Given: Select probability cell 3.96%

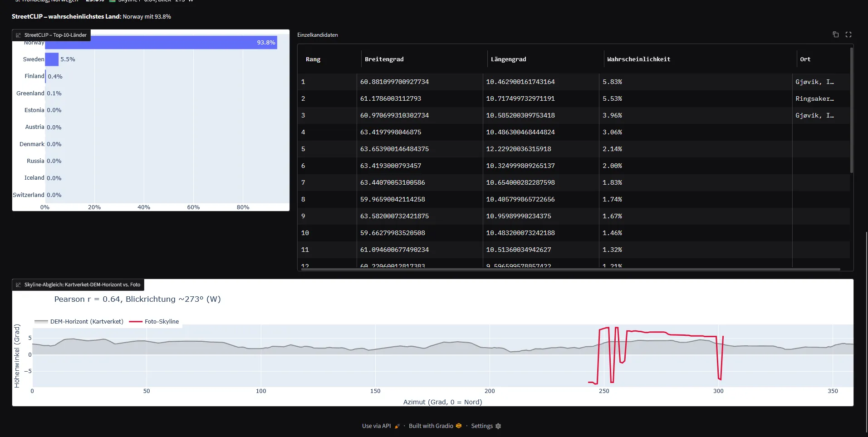Looking at the screenshot, I should (696, 115).
